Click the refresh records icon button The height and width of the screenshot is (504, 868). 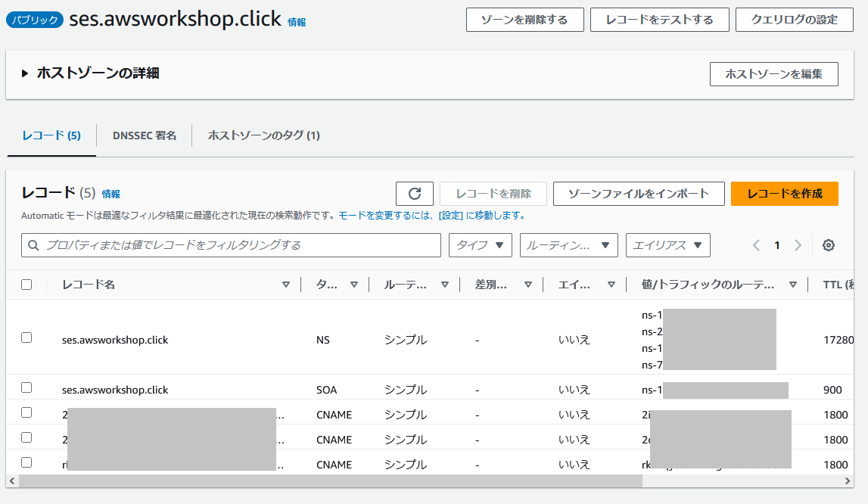[414, 193]
